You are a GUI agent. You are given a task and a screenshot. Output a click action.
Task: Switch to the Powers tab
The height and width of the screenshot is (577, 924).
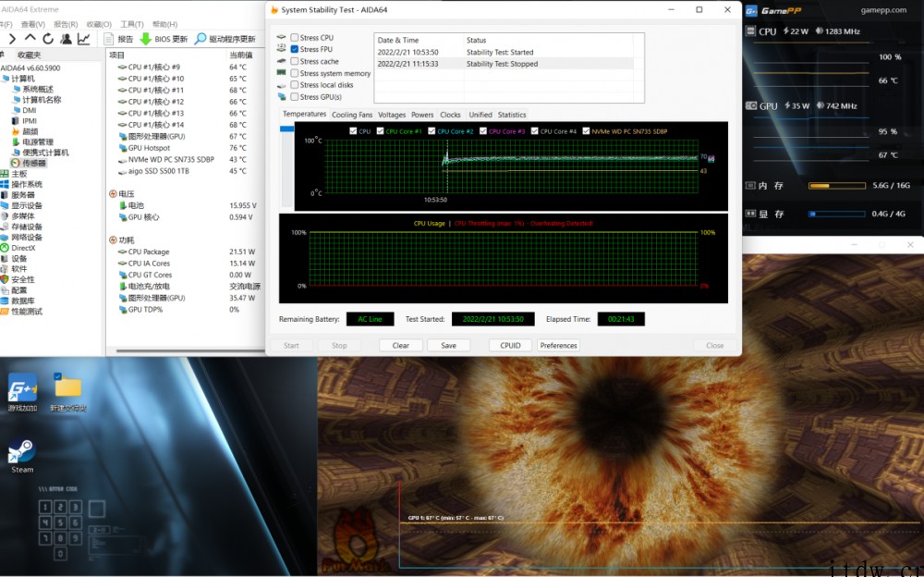click(x=422, y=115)
